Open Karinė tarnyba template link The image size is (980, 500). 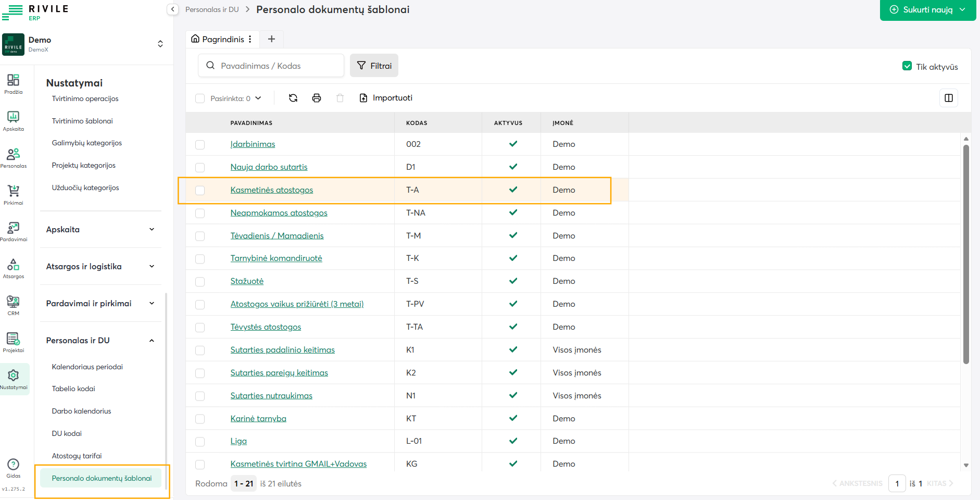coord(258,418)
